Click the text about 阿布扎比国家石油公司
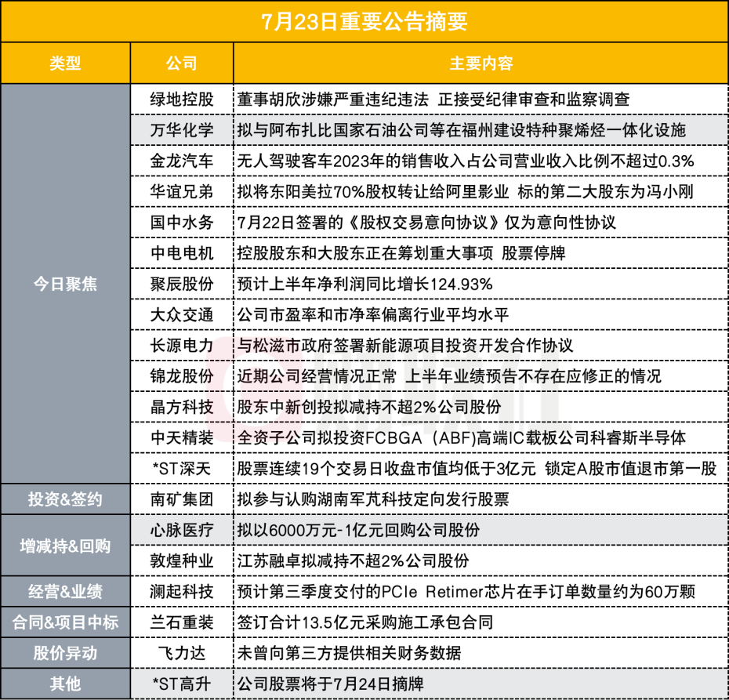Screen dimensions: 729x700 pos(461,130)
